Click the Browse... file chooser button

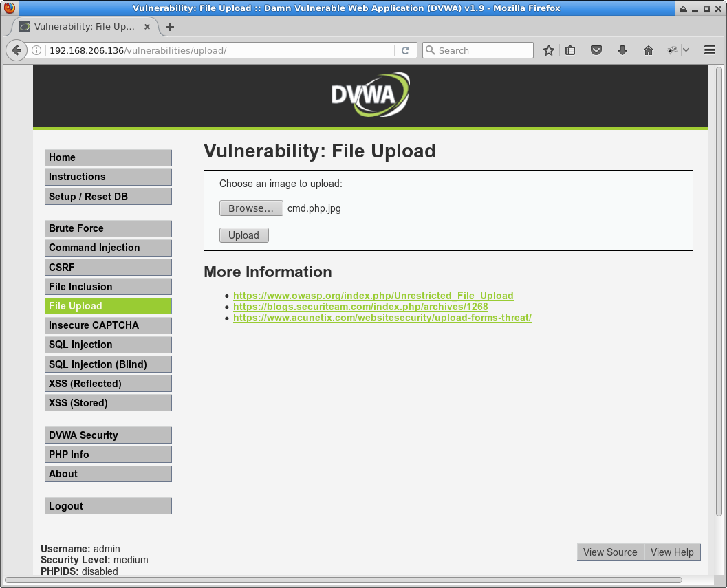[x=251, y=208]
